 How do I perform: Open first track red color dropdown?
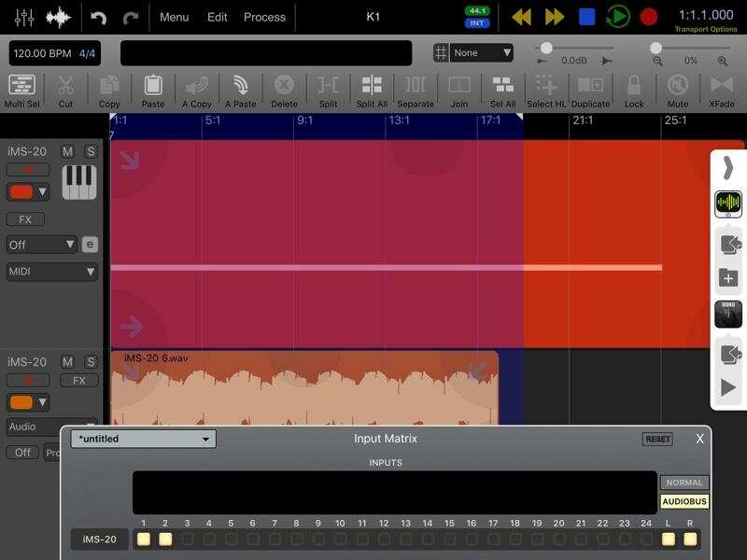[28, 192]
